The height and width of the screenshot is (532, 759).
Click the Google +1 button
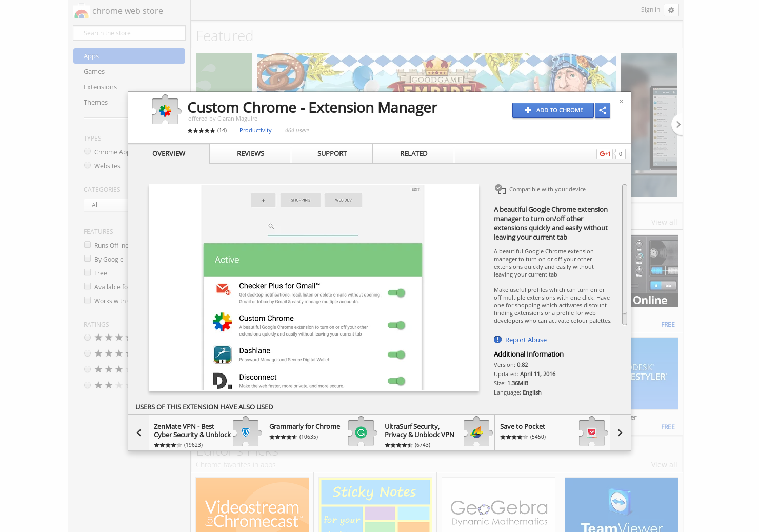coord(605,154)
